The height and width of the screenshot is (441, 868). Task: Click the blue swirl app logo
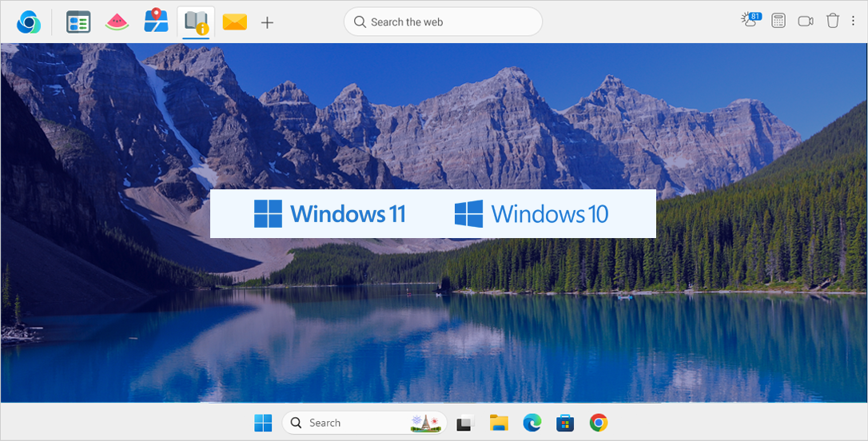(28, 22)
